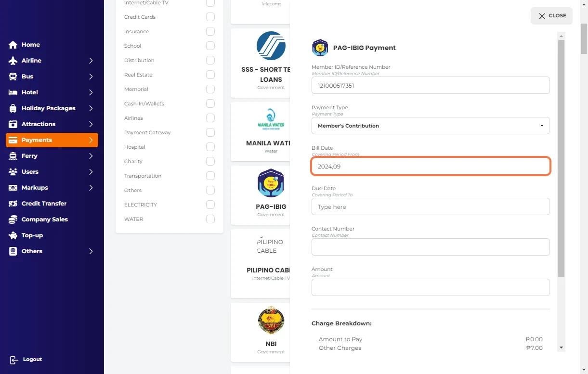Click the Company Sales coins icon
Screen dimensions: 588x374
click(x=13, y=219)
